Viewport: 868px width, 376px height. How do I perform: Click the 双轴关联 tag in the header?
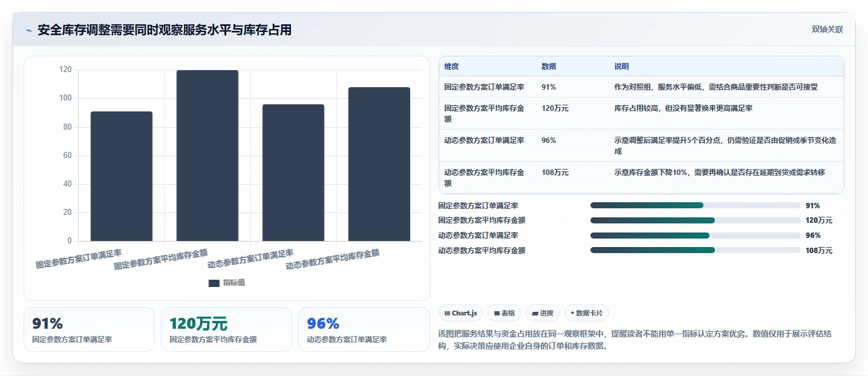(x=827, y=30)
